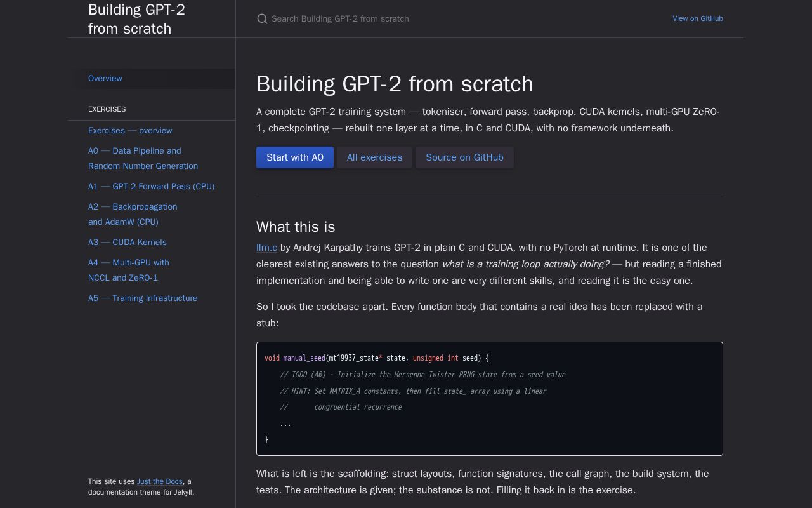Open Exercises — overview sidebar link

[x=130, y=130]
